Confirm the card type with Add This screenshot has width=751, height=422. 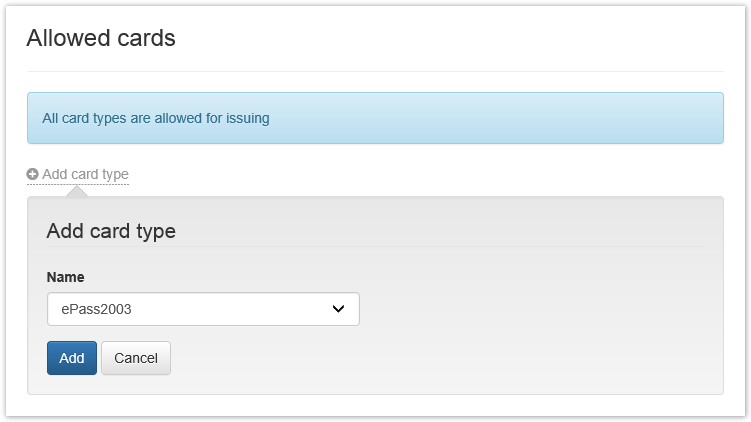point(72,358)
